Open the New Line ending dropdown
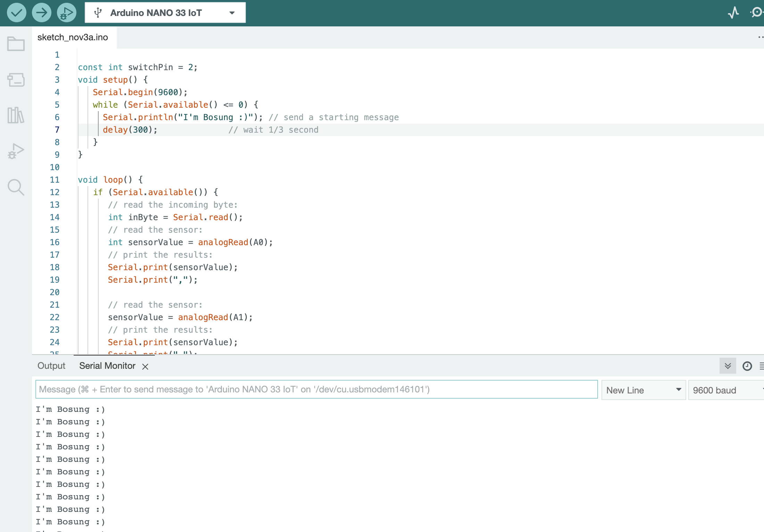This screenshot has height=532, width=764. pos(643,390)
